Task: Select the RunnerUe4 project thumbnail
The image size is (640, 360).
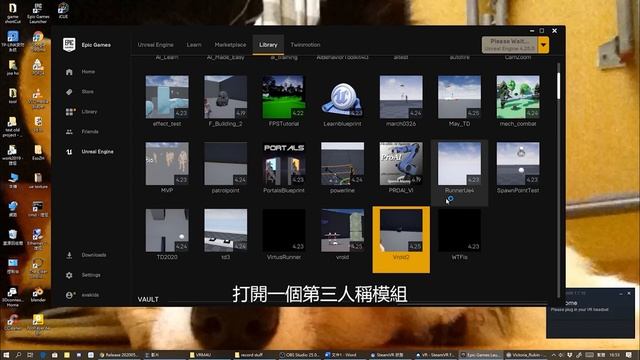Action: coord(459,164)
